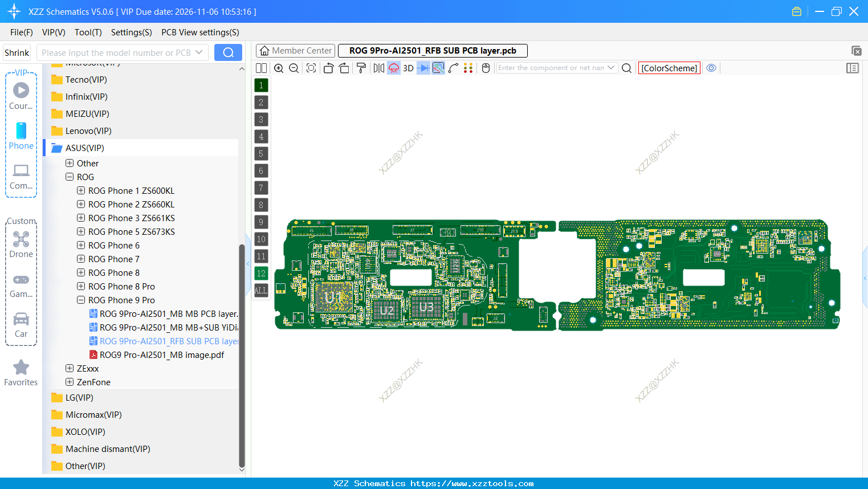Open the Tool(T) menu
868x489 pixels.
click(x=88, y=32)
